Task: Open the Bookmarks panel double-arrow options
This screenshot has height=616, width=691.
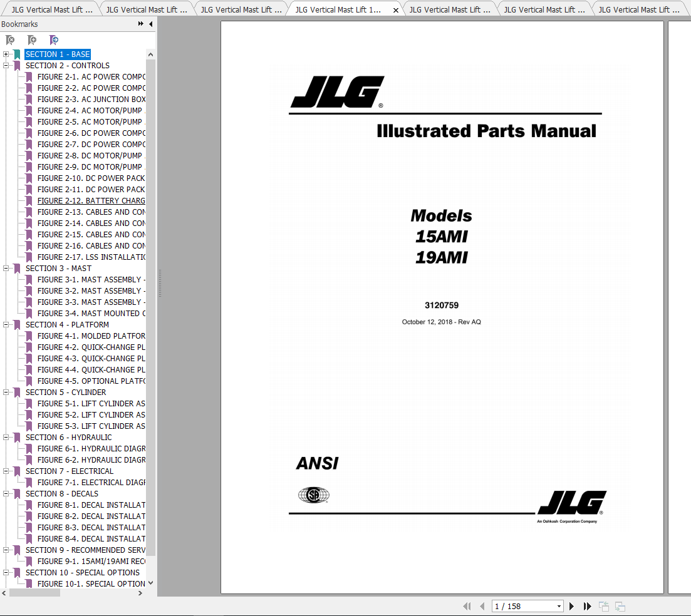Action: pos(140,24)
